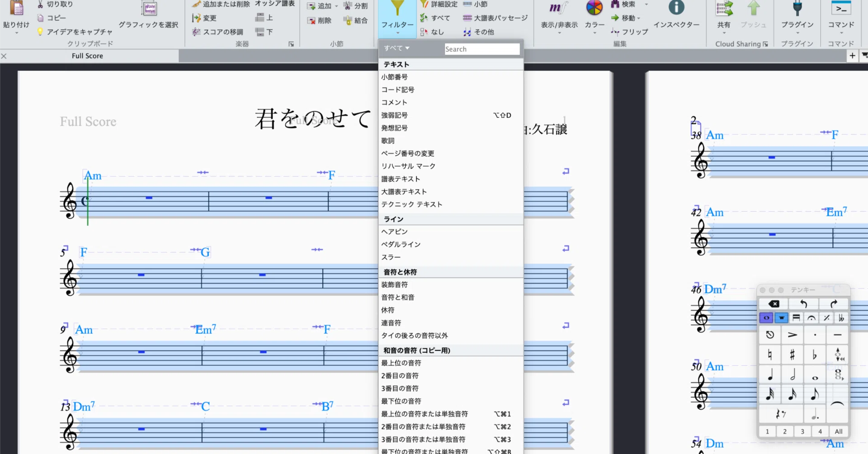Open the すべて category dropdown in filter menu

[x=396, y=48]
